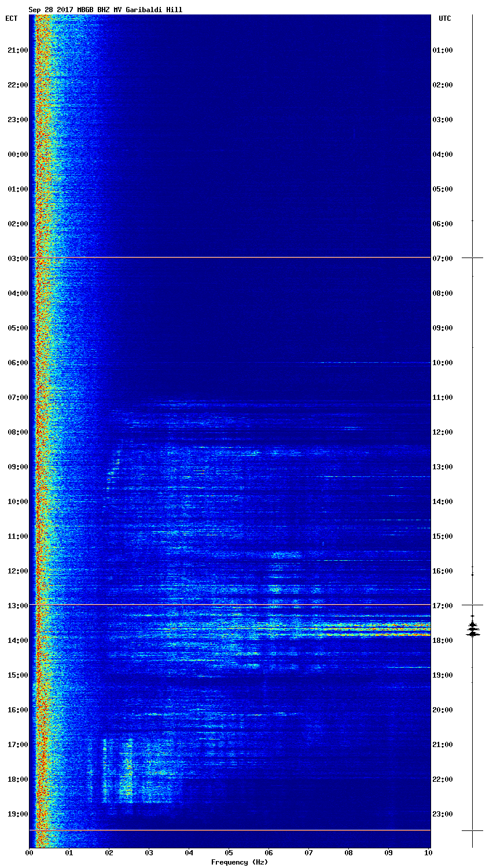The height and width of the screenshot is (868, 493).
Task: Click the 18:00 UTC time label
Action: click(x=443, y=641)
